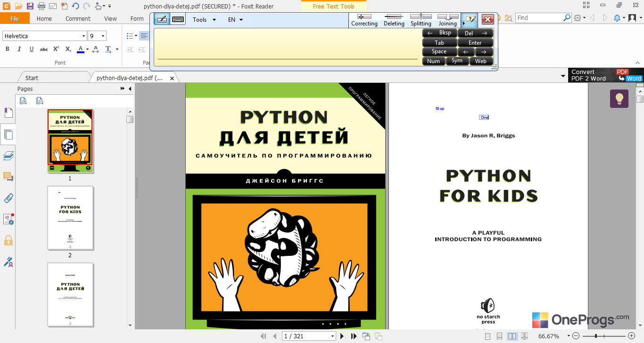Screen dimensions: 644x343
Task: Toggle italic formatting
Action: coord(19,49)
